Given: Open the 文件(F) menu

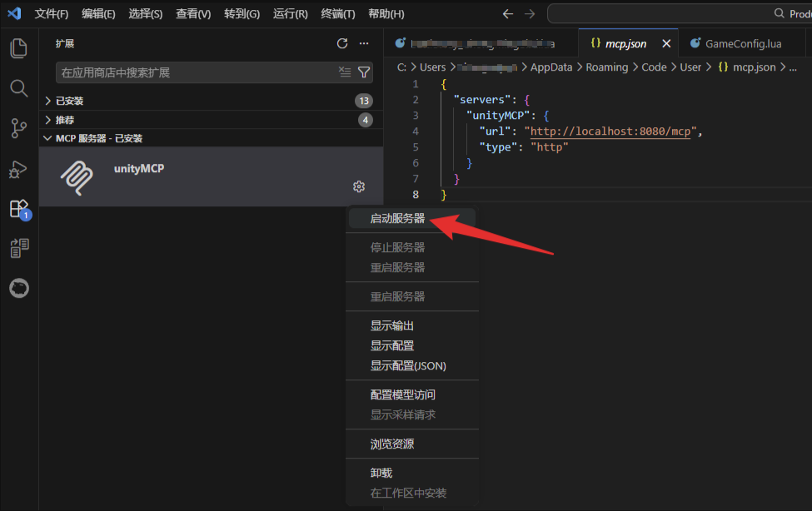Looking at the screenshot, I should coord(52,14).
